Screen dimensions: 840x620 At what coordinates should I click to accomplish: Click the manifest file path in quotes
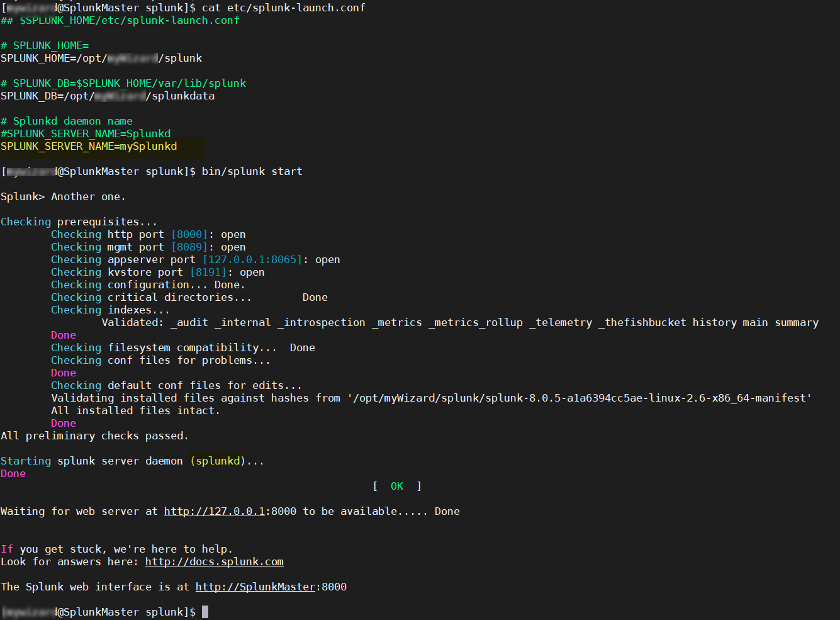(580, 398)
